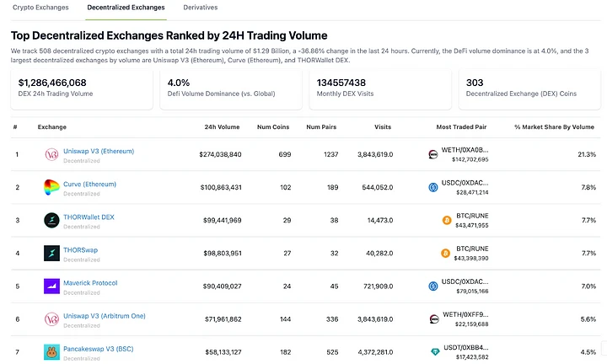607x364 pixels.
Task: Sort by the Most Traded Pair header
Action: point(461,127)
